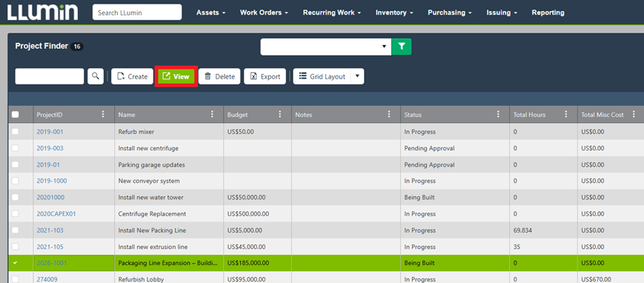Check the box for project 2019-001
This screenshot has height=283, width=644.
coord(16,132)
